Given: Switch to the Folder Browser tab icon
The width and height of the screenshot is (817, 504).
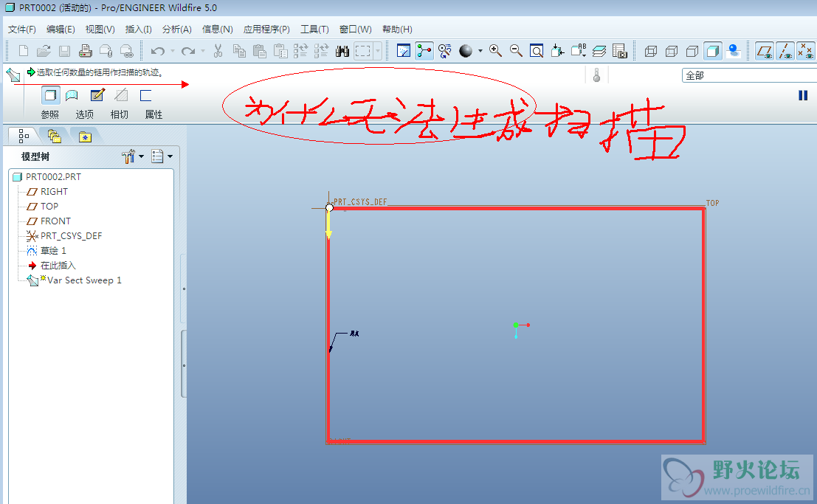Looking at the screenshot, I should pyautogui.click(x=54, y=136).
